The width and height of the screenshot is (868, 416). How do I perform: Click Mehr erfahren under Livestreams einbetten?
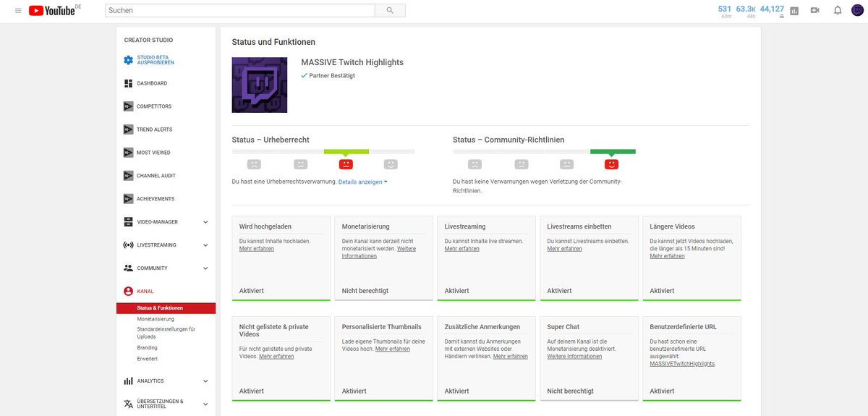point(565,249)
